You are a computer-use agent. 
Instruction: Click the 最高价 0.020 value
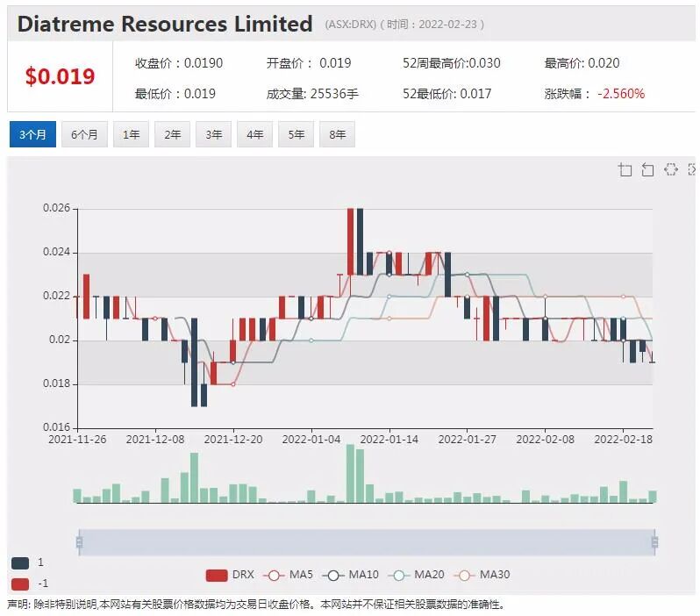point(582,63)
